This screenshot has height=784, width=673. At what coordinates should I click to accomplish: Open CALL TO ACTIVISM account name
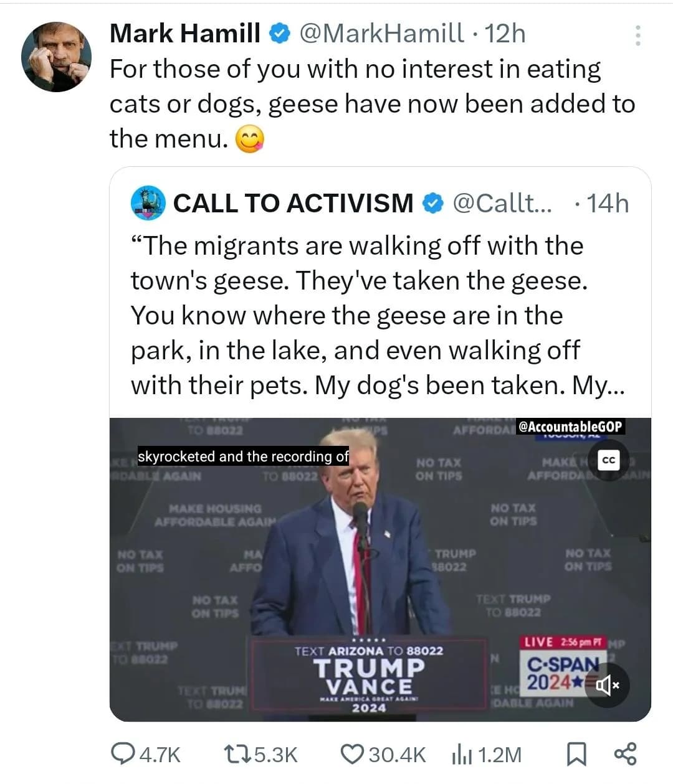tap(293, 203)
